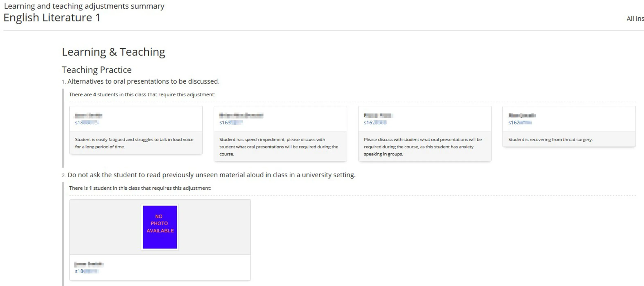Click the Teaching Practice subheading
The width and height of the screenshot is (644, 286).
[97, 70]
